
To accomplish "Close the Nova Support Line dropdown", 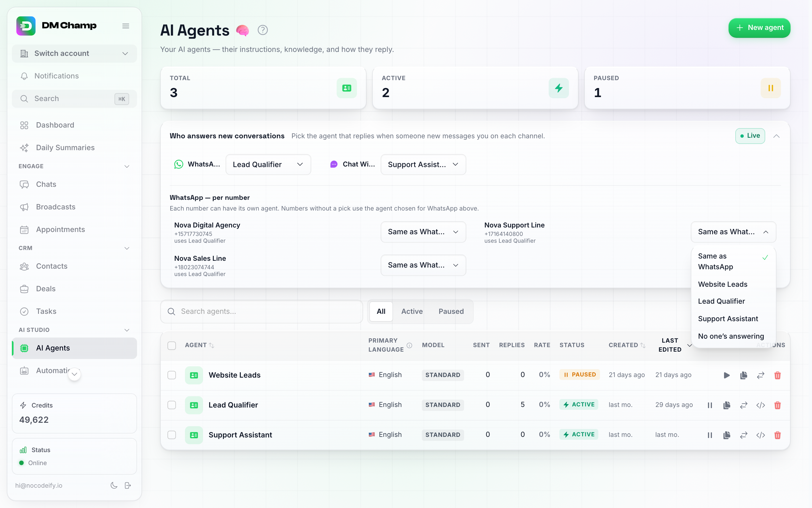I will click(x=733, y=231).
